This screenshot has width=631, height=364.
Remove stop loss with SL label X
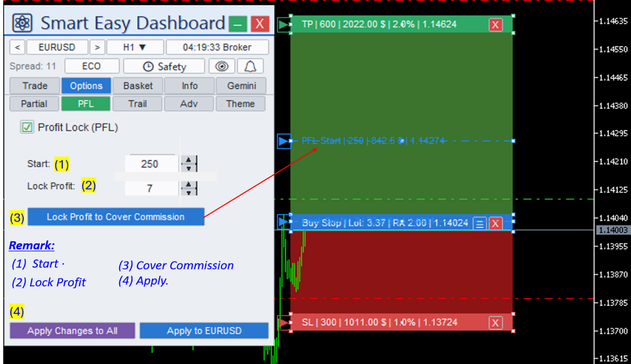click(495, 323)
